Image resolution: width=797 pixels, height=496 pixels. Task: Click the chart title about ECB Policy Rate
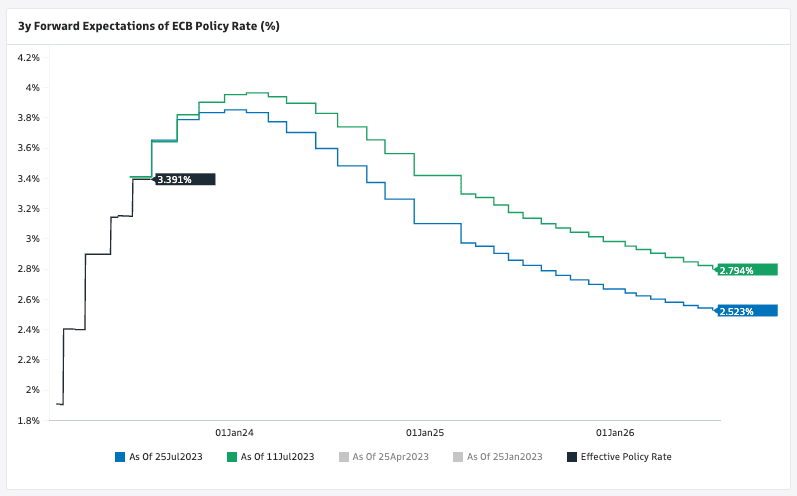(149, 26)
